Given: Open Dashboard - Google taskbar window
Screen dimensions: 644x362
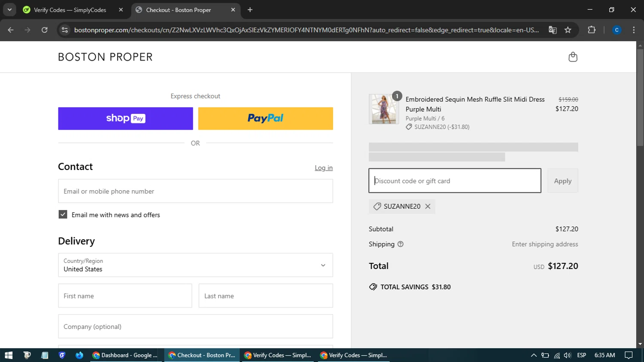Looking at the screenshot, I should [x=125, y=355].
